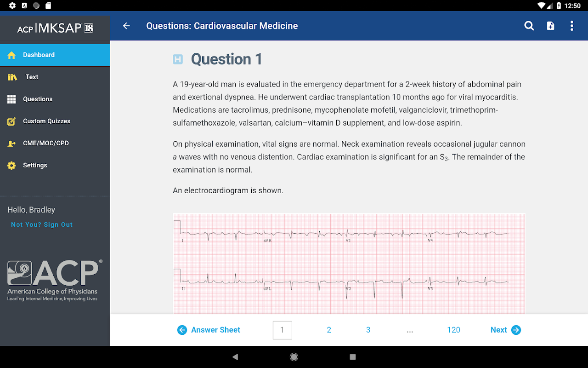Open the Answer Sheet
This screenshot has height=368, width=588.
tap(209, 330)
